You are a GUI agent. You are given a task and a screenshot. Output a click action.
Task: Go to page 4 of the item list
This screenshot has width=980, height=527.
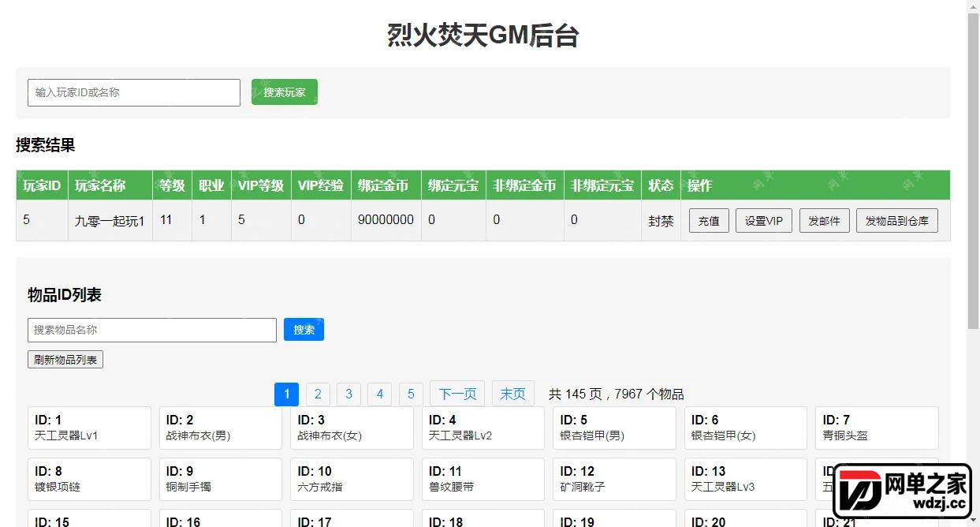[x=380, y=394]
